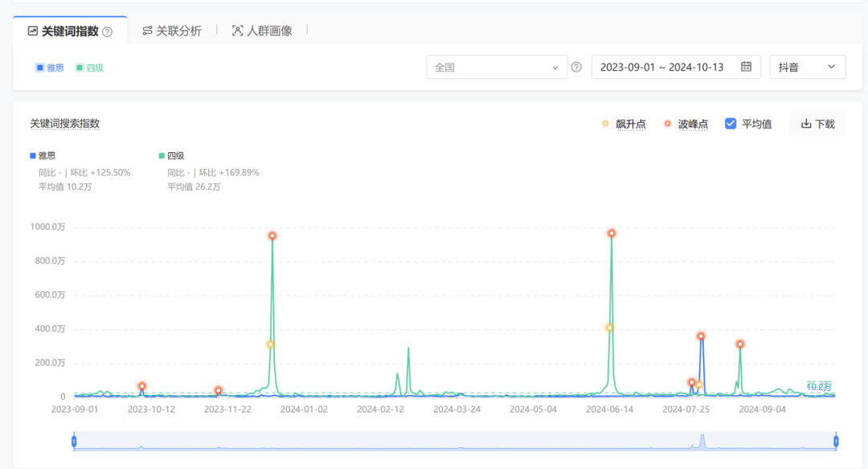Expand the date range picker 2023-09-01 ~ 2024-10-13
Viewport: 868px width, 469px height.
click(x=675, y=67)
